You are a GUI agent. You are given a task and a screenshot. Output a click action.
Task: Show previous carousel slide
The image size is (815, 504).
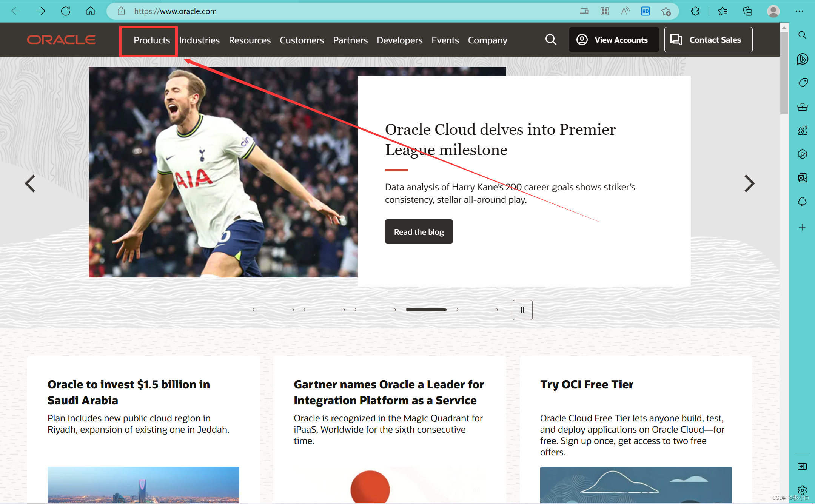(30, 184)
